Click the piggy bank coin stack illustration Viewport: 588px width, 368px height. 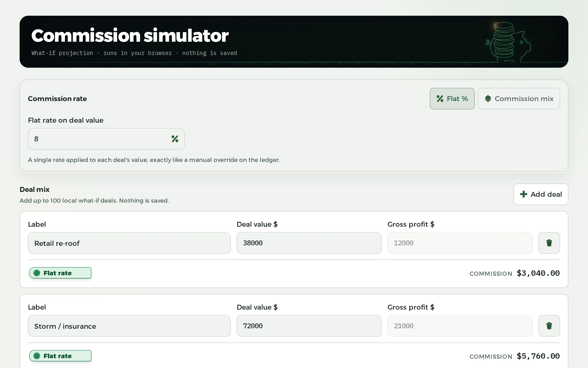[507, 42]
